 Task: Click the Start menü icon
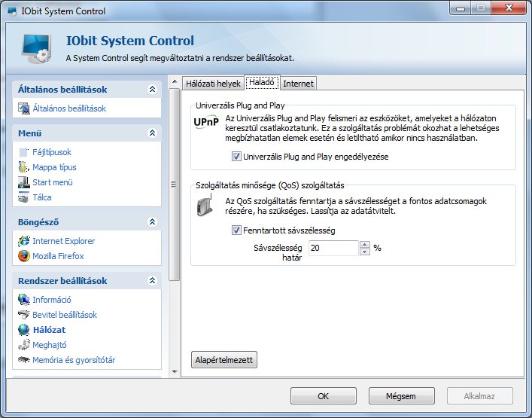pyautogui.click(x=24, y=182)
